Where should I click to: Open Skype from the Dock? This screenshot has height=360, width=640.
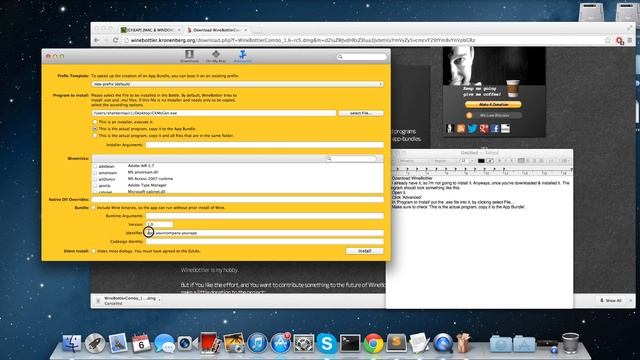point(327,343)
